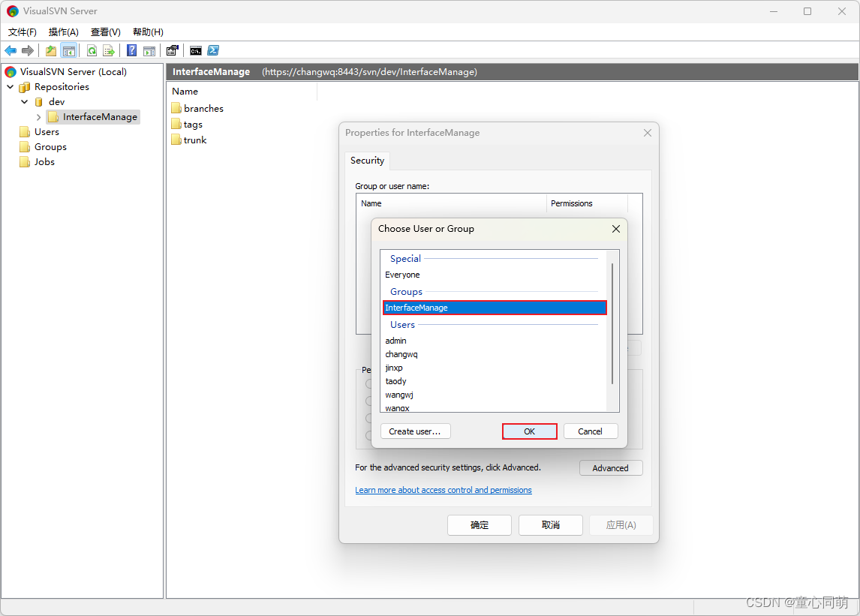This screenshot has width=860, height=616.
Task: Click the branches folder icon
Action: [x=176, y=108]
